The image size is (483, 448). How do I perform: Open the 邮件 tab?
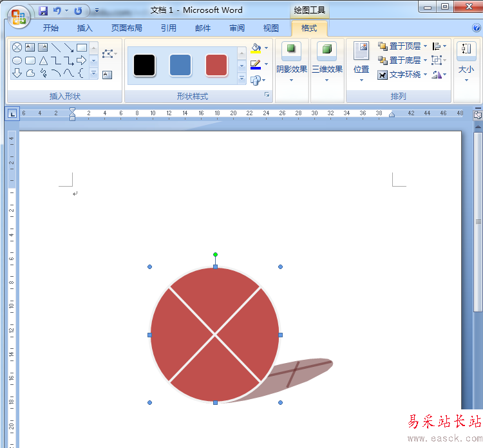tap(203, 28)
